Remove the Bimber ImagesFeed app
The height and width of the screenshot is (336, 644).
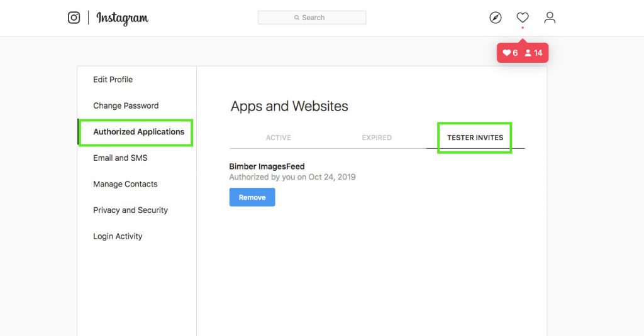252,197
